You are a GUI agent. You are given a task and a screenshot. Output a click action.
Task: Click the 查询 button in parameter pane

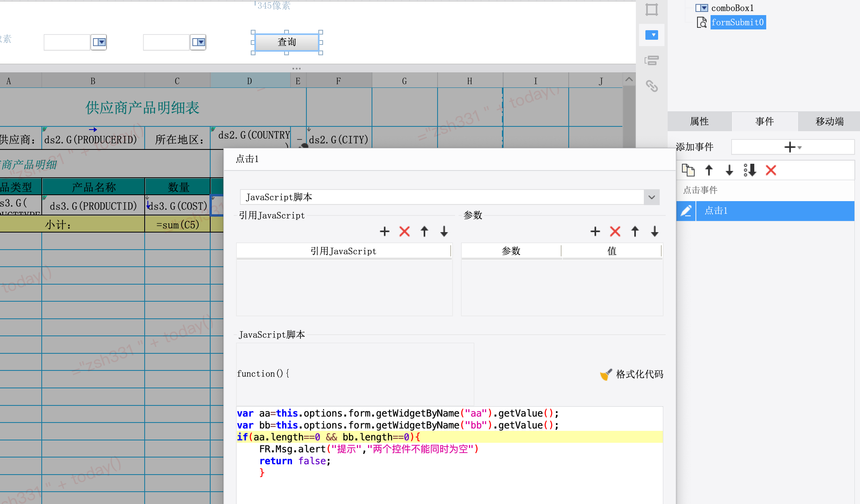pyautogui.click(x=287, y=42)
